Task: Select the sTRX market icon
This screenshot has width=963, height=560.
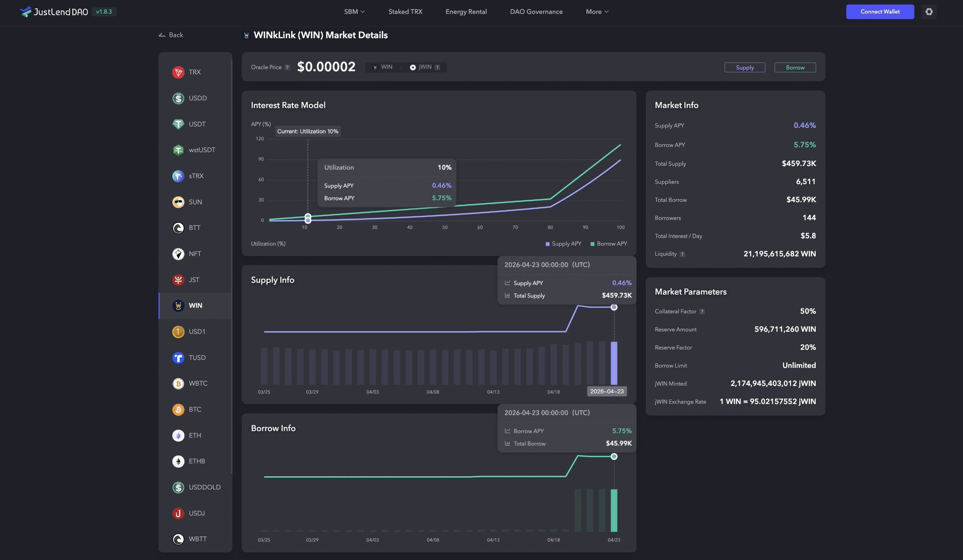Action: pyautogui.click(x=178, y=176)
